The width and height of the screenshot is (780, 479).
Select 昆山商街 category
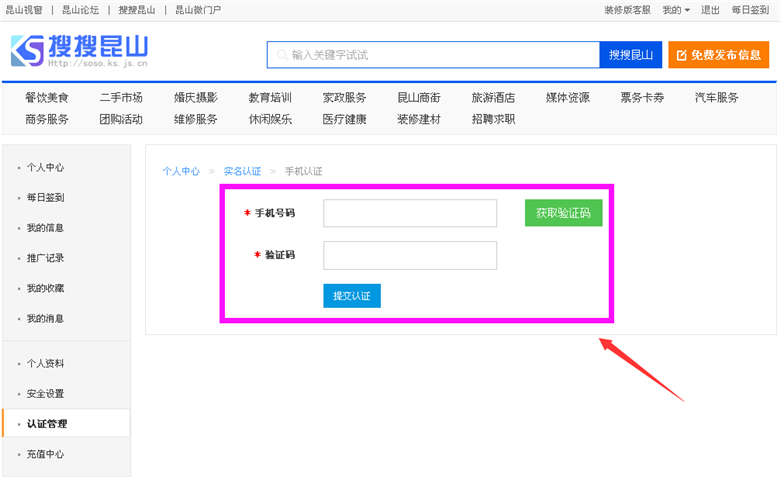(419, 97)
